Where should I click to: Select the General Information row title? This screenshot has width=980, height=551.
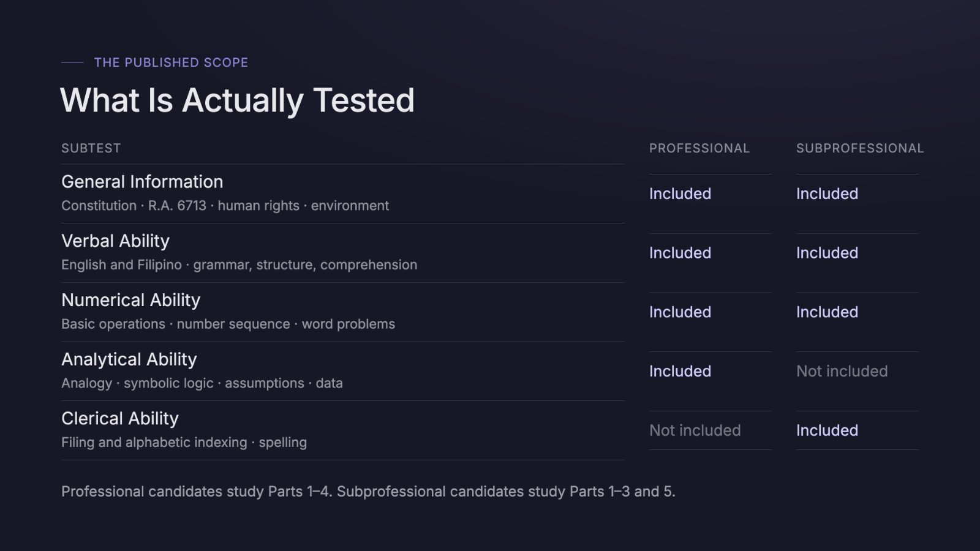pyautogui.click(x=142, y=182)
